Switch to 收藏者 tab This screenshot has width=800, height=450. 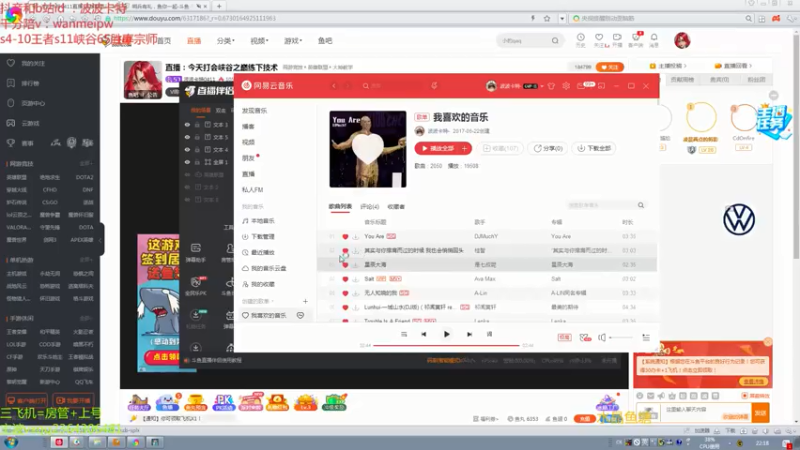pos(396,207)
